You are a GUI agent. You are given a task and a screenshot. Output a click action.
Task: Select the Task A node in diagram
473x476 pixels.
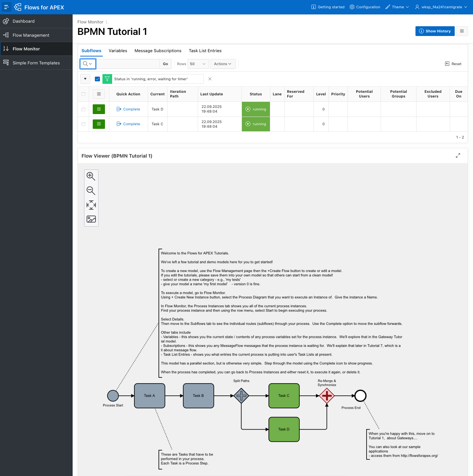pos(150,396)
